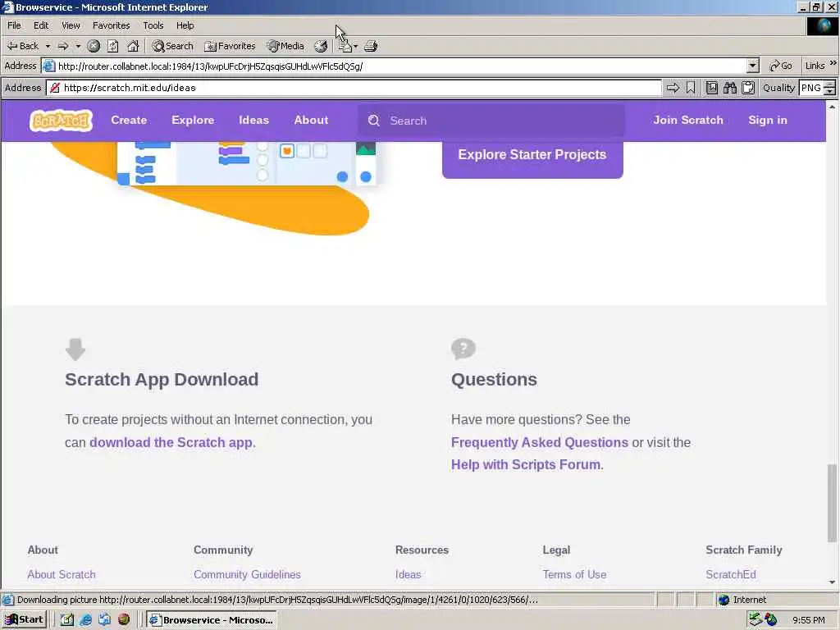Screen dimensions: 840x630
Task: Click the Terms of Use footer link
Action: click(574, 574)
